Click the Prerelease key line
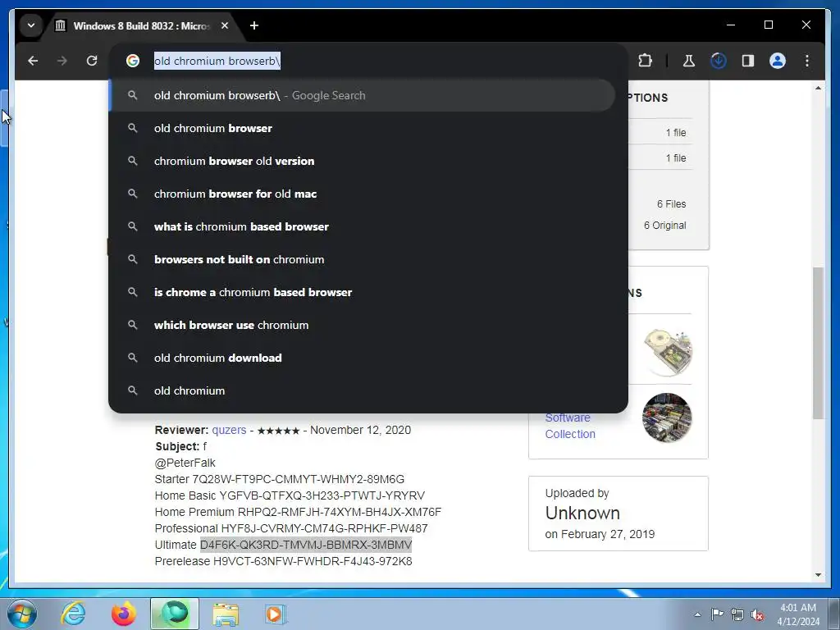 coord(283,561)
